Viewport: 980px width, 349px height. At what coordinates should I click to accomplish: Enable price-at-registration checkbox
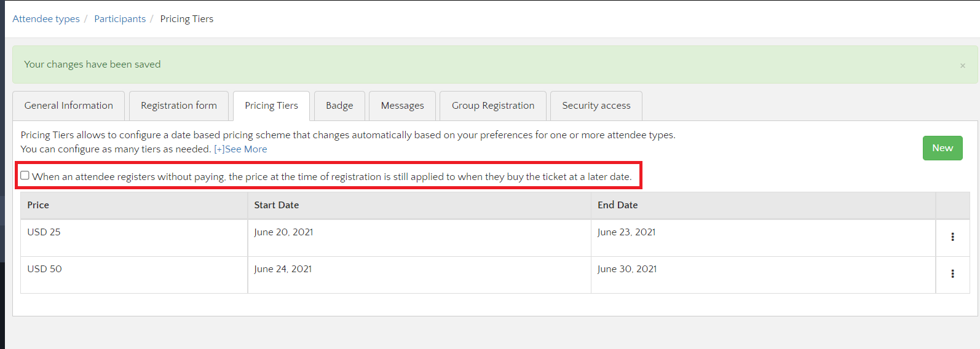25,176
